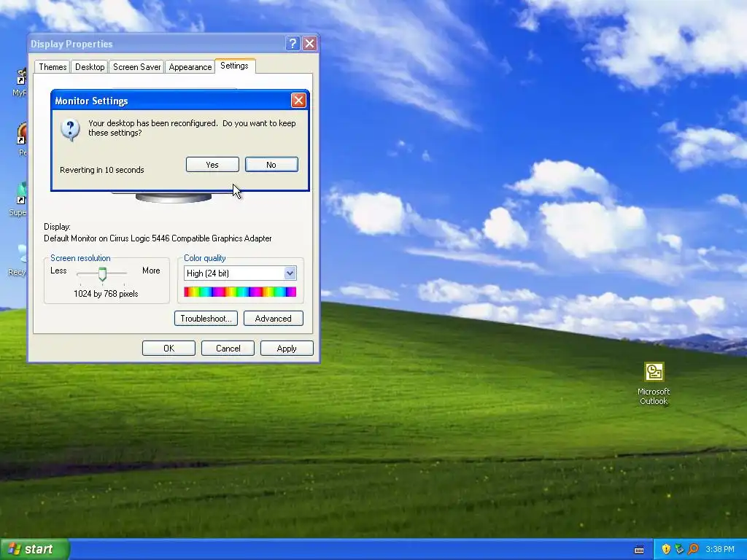Click the 'Default Monitor on Cirrus Logic' text

click(x=158, y=238)
